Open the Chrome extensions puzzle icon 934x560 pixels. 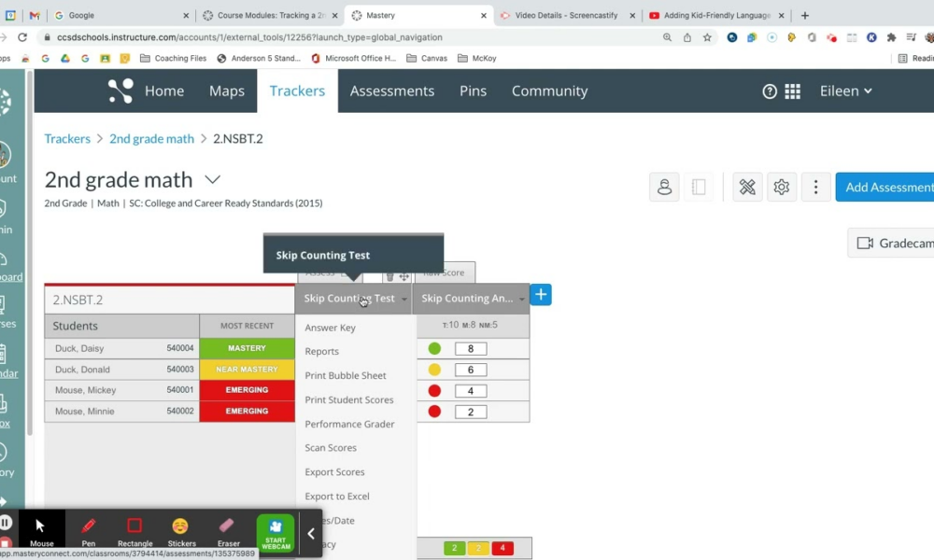pos(892,37)
